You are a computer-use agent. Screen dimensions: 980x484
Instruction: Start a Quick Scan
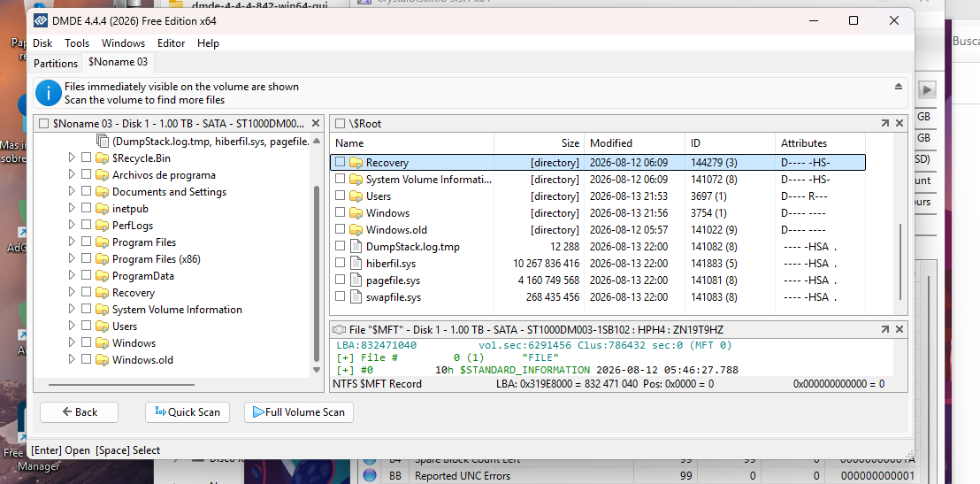tap(187, 412)
